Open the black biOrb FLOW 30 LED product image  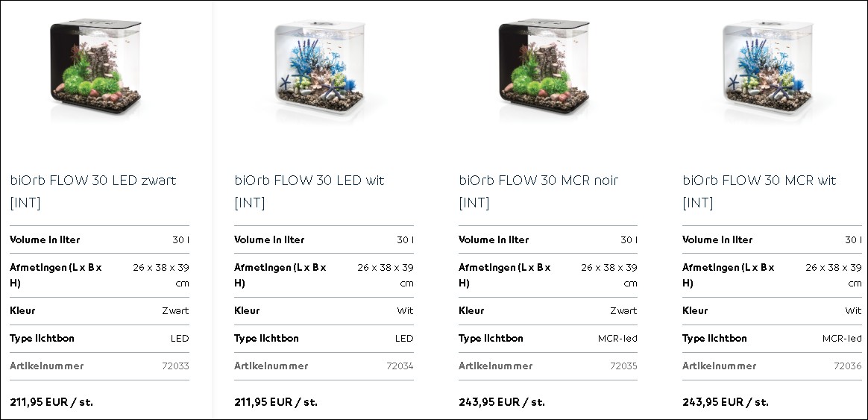[95, 66]
